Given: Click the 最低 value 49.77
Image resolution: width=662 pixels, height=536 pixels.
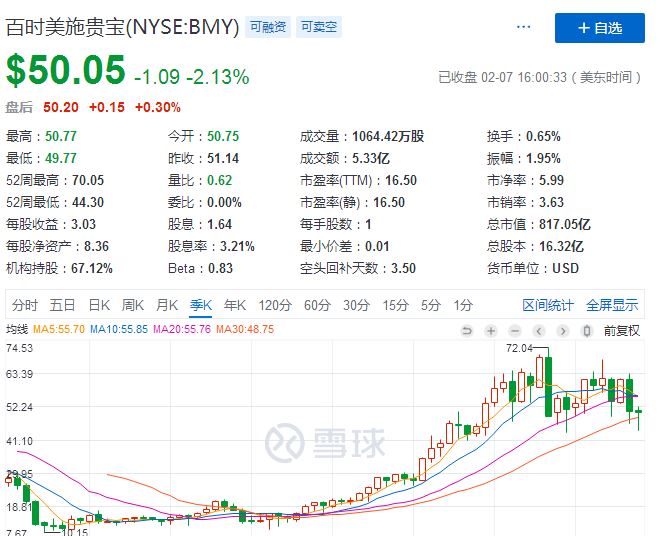Looking at the screenshot, I should click(x=61, y=158).
